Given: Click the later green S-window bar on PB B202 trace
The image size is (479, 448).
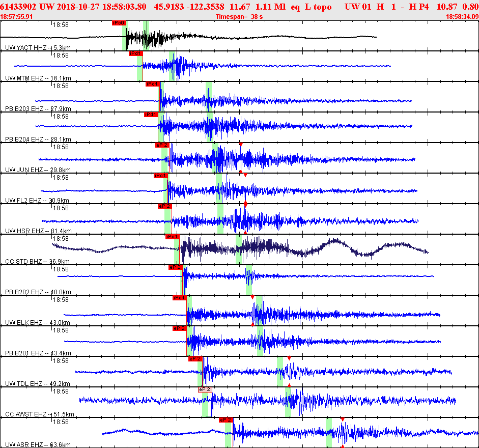Looking at the screenshot, I should coord(249,279).
